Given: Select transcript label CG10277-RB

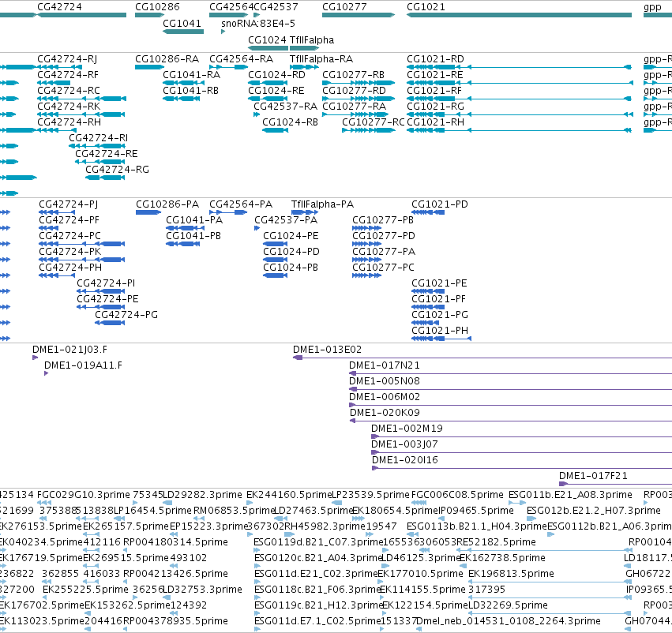Looking at the screenshot, I should (353, 75).
